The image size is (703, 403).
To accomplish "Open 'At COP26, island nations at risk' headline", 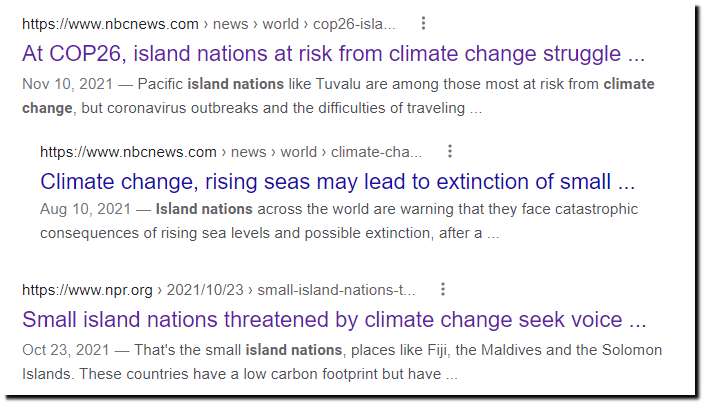I will pyautogui.click(x=333, y=54).
